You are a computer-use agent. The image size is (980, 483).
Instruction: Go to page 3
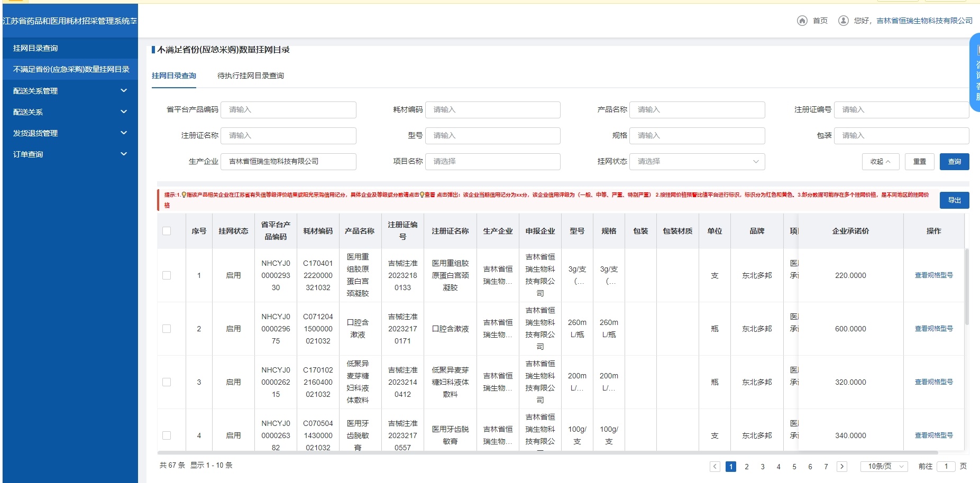pyautogui.click(x=763, y=467)
